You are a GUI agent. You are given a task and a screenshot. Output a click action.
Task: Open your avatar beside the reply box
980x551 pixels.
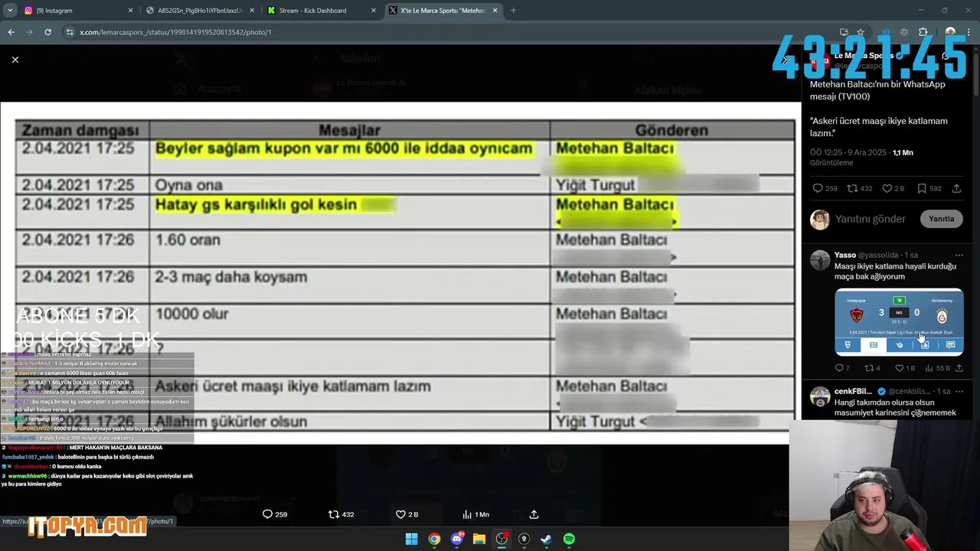820,220
